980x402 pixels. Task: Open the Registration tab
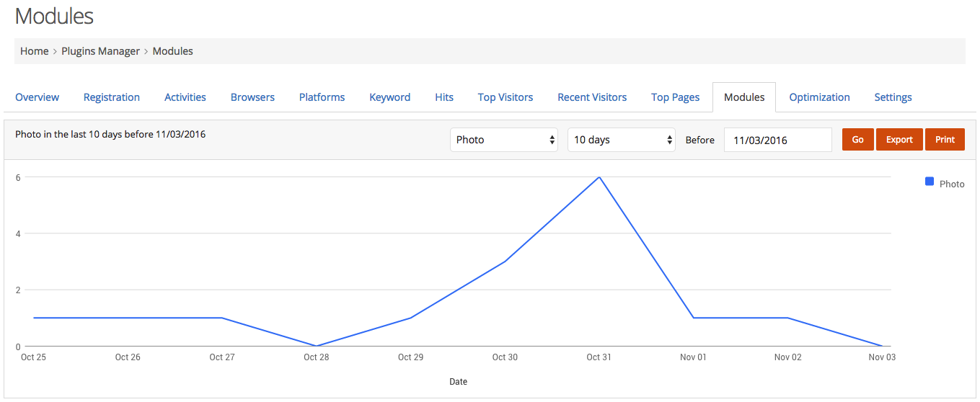pos(112,97)
